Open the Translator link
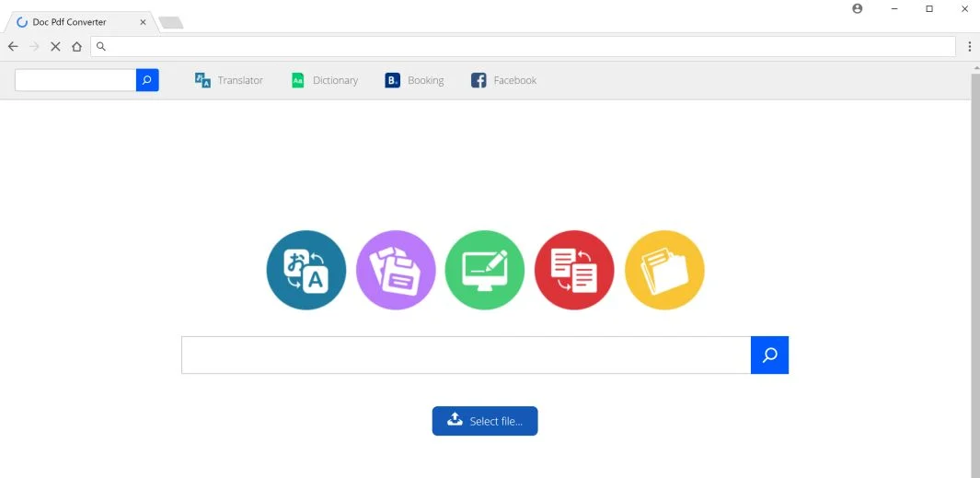 tap(240, 80)
